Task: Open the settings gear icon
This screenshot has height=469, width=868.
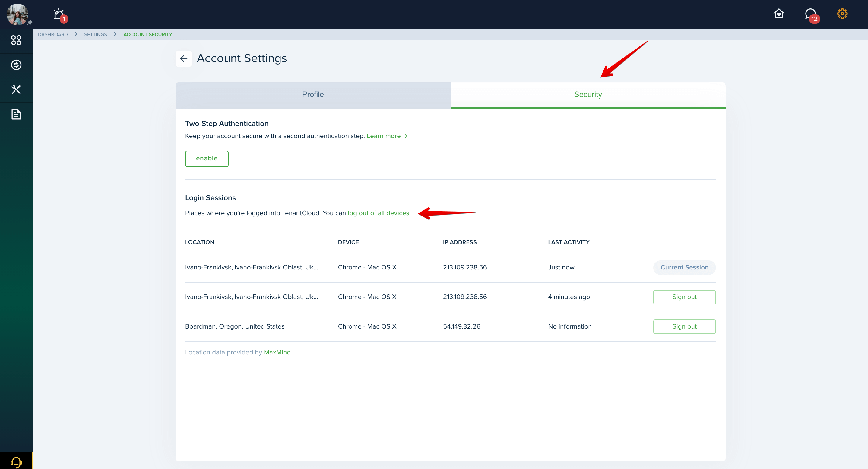Action: [842, 14]
